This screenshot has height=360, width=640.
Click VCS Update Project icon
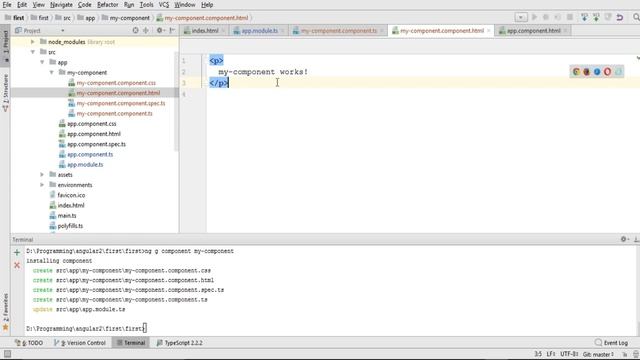coord(584,17)
